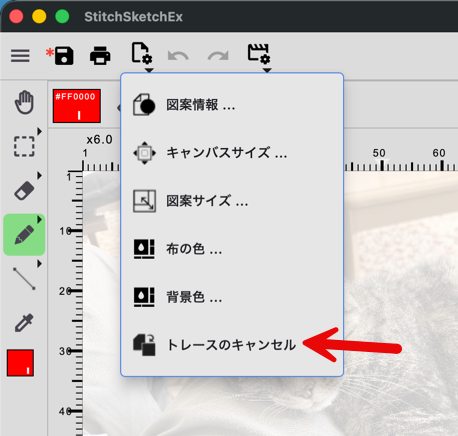The width and height of the screenshot is (458, 436).
Task: Choose 図案情報 ... from the menu
Action: pyautogui.click(x=232, y=105)
